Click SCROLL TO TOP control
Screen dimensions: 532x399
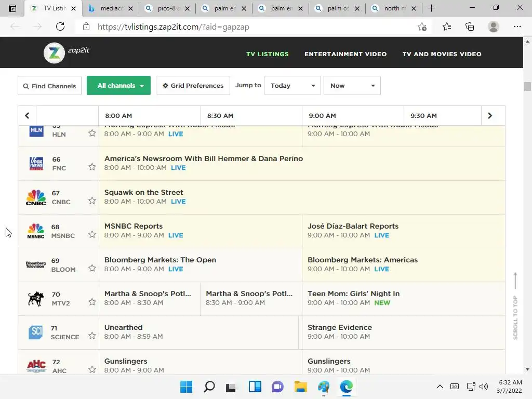tap(515, 305)
